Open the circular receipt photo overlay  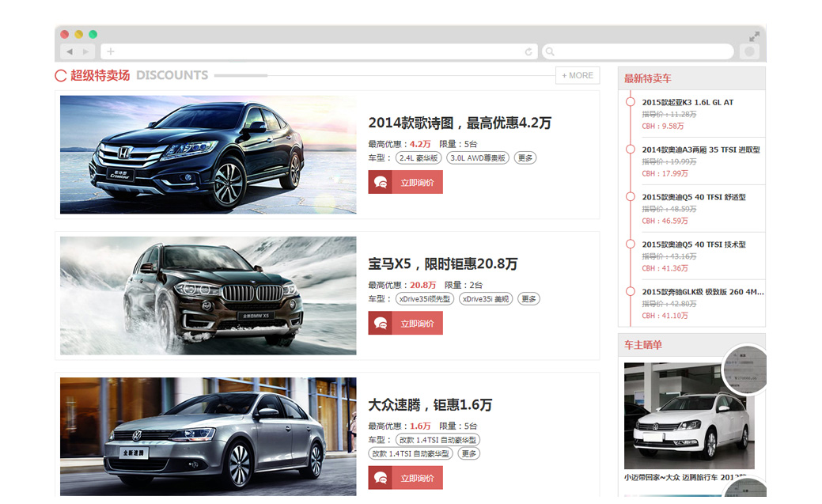tap(744, 369)
